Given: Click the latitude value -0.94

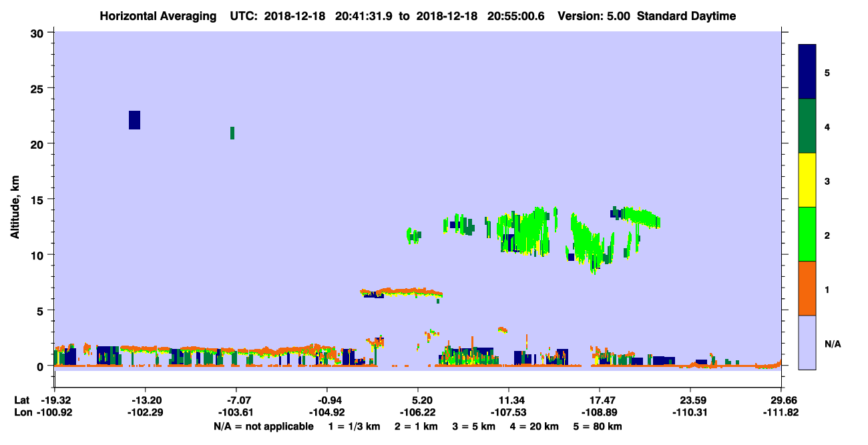Looking at the screenshot, I should click(327, 400).
